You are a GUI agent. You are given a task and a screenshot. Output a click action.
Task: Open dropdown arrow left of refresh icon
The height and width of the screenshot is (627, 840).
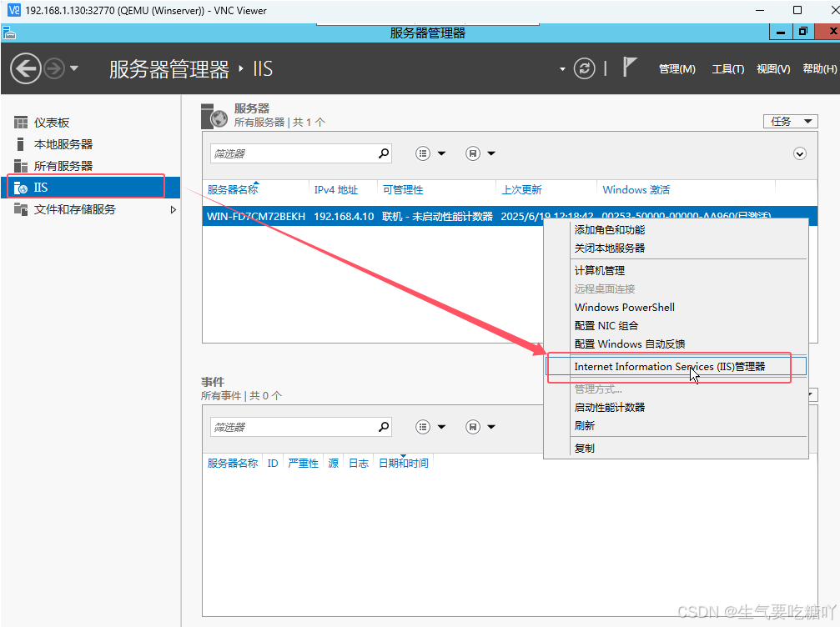[x=562, y=69]
